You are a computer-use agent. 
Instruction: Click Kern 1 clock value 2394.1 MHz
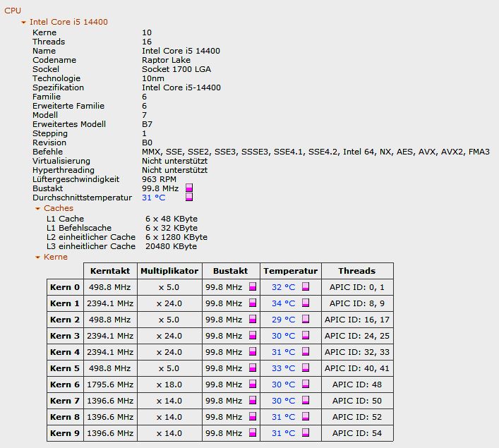tap(110, 303)
